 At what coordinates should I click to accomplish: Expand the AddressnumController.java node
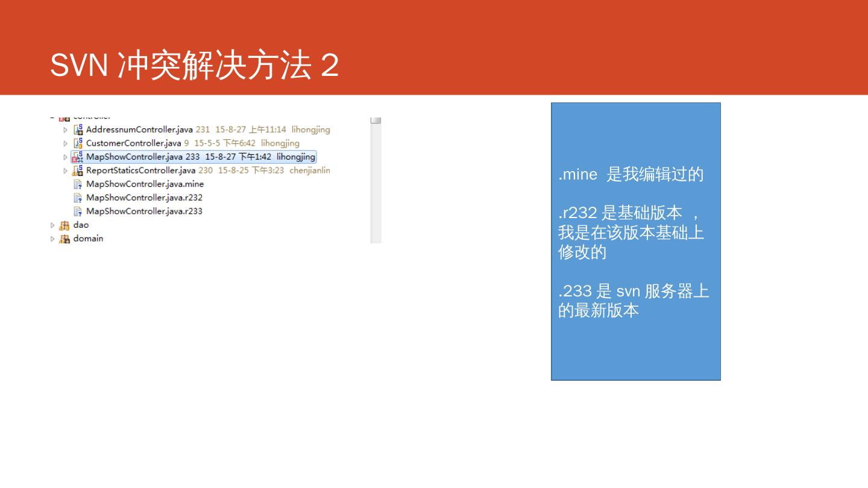[x=66, y=130]
